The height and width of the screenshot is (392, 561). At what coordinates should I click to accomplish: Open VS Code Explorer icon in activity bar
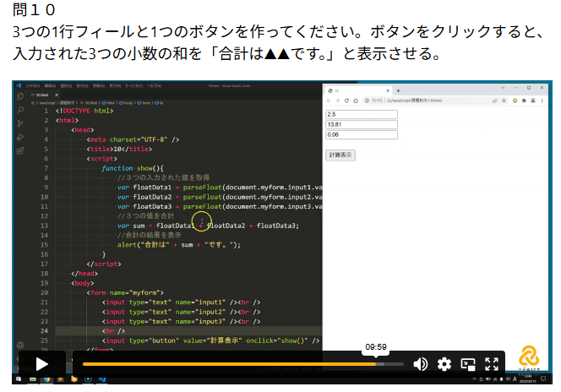20,96
